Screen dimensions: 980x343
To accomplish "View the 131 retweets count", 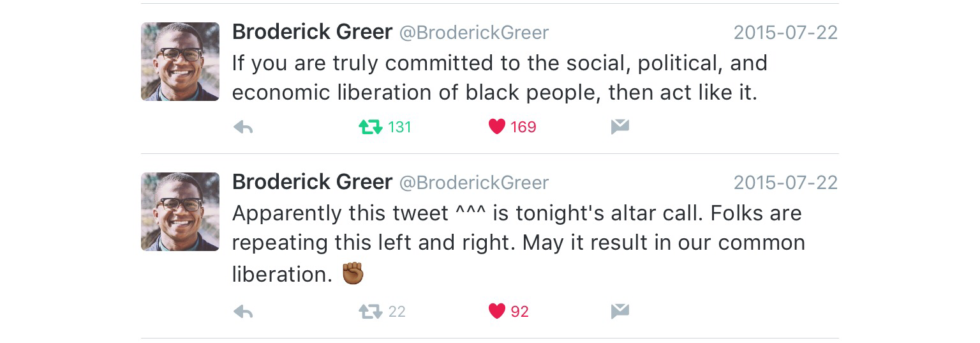I will [399, 128].
